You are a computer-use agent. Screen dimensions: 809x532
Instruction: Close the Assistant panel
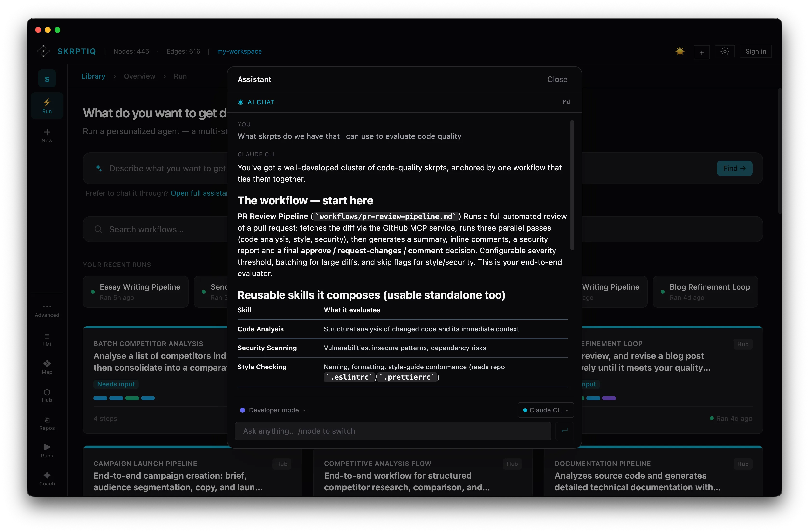[x=557, y=79]
